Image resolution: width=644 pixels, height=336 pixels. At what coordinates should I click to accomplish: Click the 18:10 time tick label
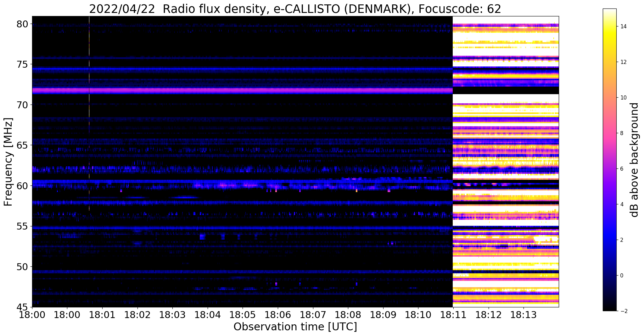418,315
